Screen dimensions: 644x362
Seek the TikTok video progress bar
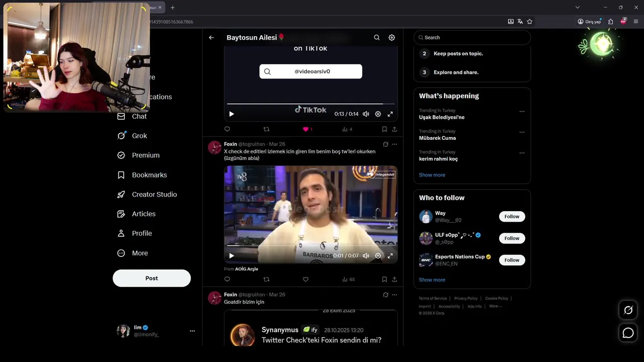(310, 104)
